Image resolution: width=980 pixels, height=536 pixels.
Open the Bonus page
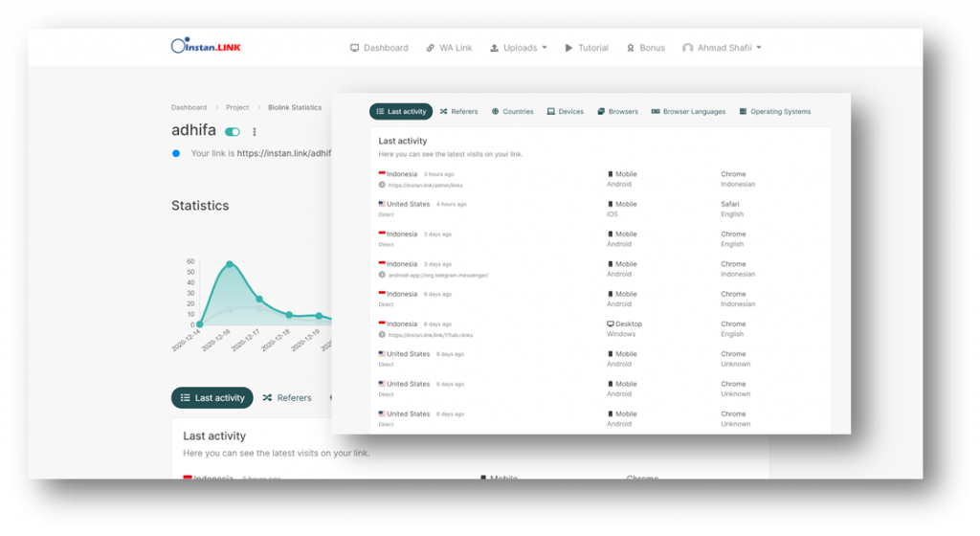(x=646, y=48)
